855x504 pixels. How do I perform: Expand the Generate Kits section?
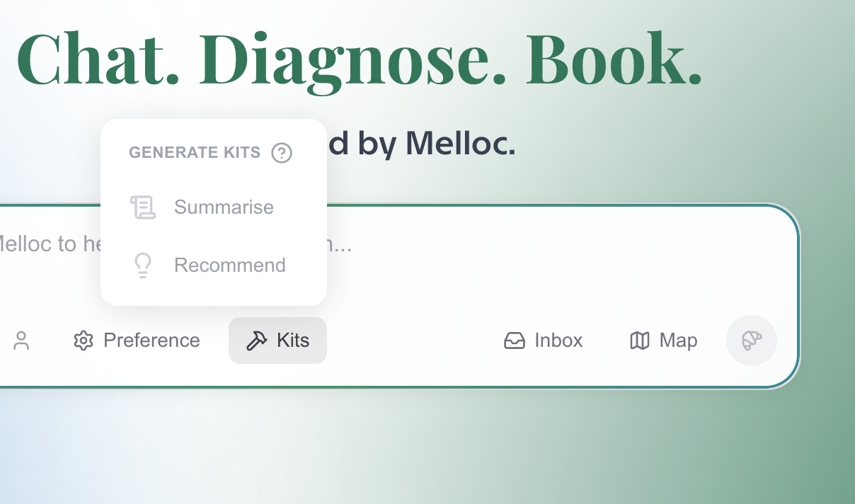195,152
